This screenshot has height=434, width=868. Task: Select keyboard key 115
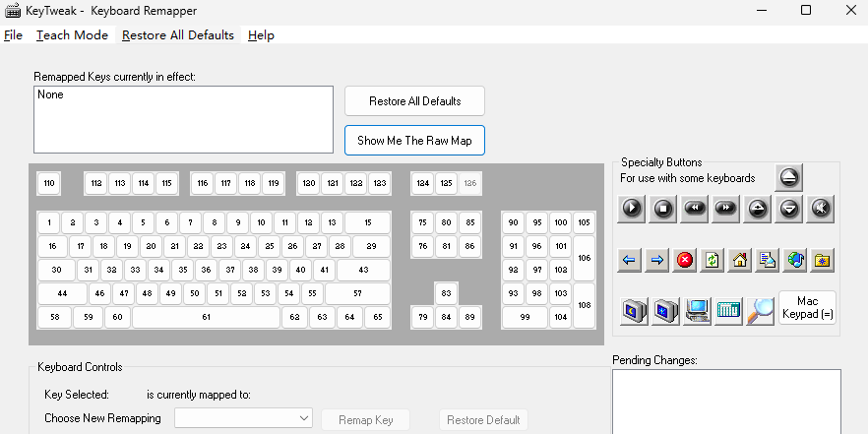coord(166,183)
